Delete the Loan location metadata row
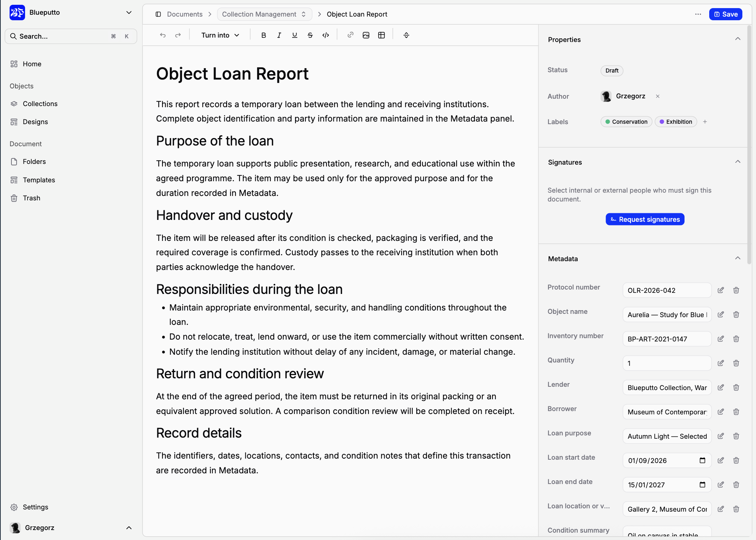The image size is (756, 540). tap(736, 509)
